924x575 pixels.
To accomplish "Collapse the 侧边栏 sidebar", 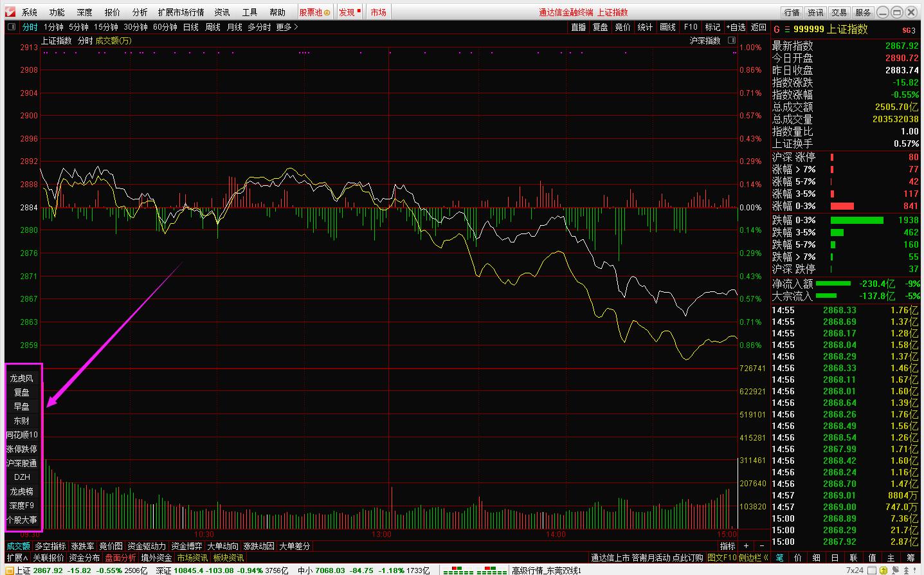I will click(754, 558).
